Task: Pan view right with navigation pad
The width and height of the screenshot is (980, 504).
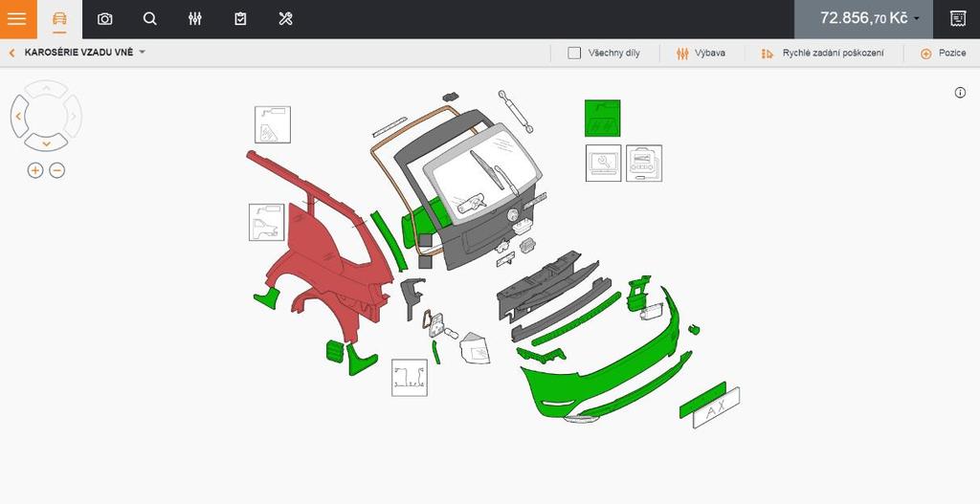Action: pyautogui.click(x=73, y=116)
